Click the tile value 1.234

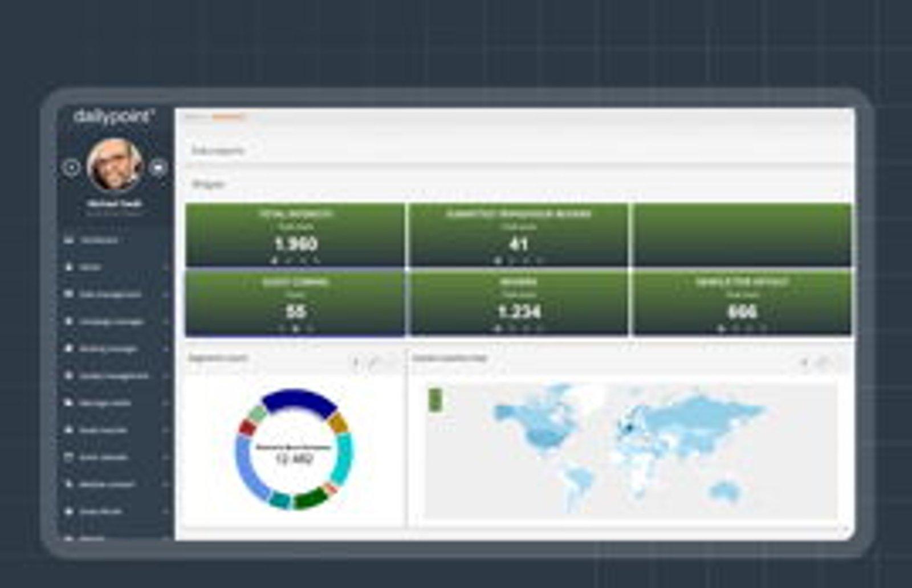519,312
